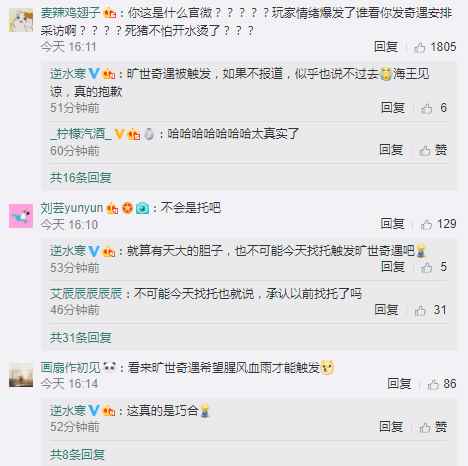The width and height of the screenshot is (468, 466).
Task: Open 画扇作初见's username link
Action: coord(70,368)
